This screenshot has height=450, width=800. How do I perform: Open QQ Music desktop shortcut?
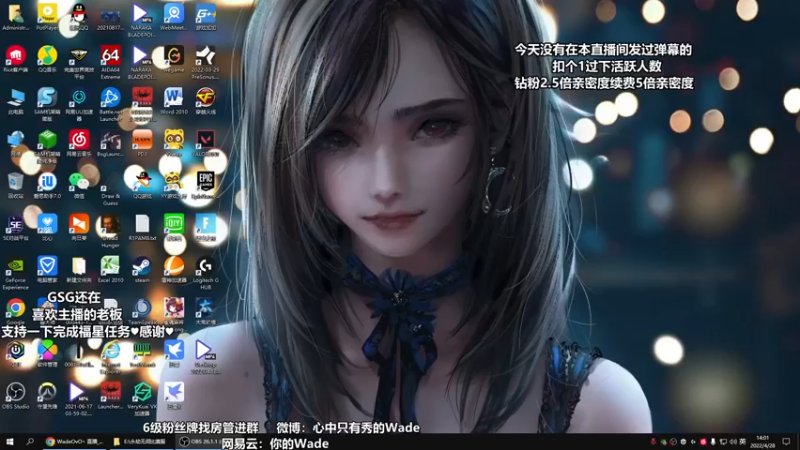47,59
